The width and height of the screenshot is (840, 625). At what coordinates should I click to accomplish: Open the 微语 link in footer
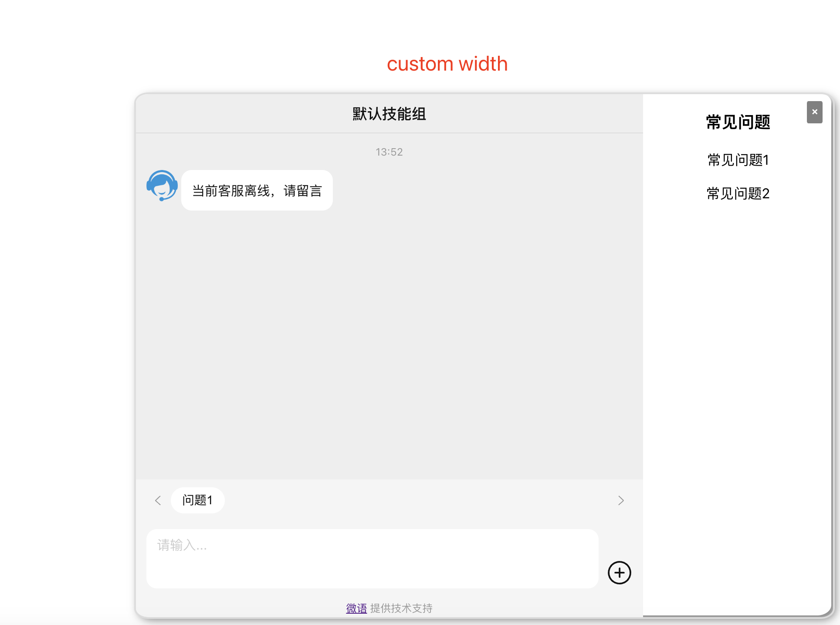pyautogui.click(x=356, y=608)
